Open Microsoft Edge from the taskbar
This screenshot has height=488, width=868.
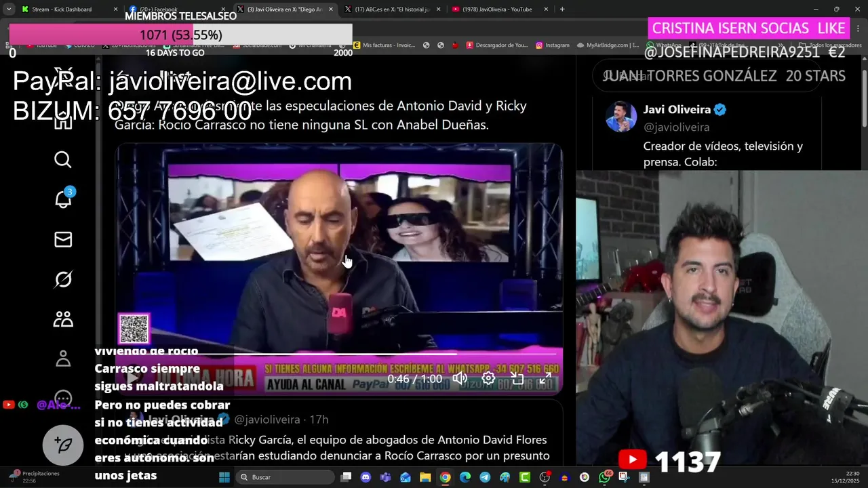pyautogui.click(x=465, y=477)
